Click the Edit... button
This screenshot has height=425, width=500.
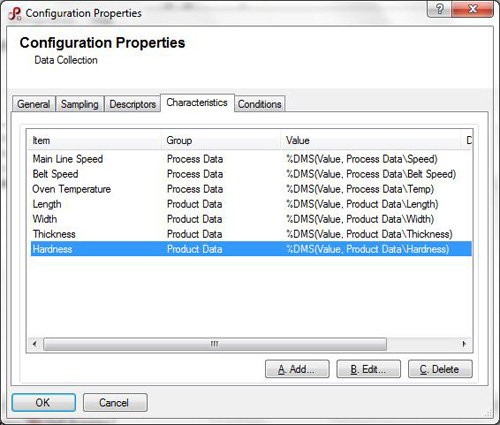point(368,369)
